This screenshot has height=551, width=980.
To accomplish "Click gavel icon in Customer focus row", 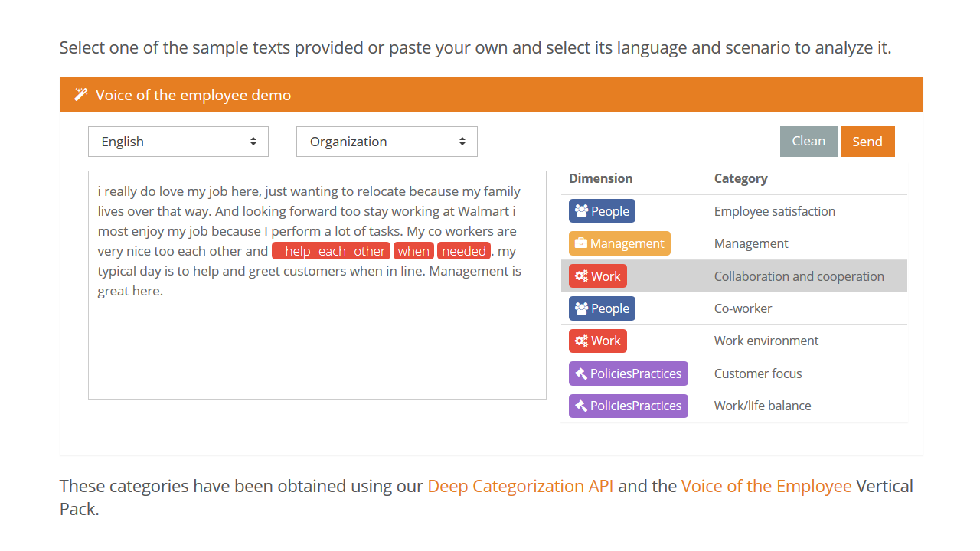I will pyautogui.click(x=581, y=373).
